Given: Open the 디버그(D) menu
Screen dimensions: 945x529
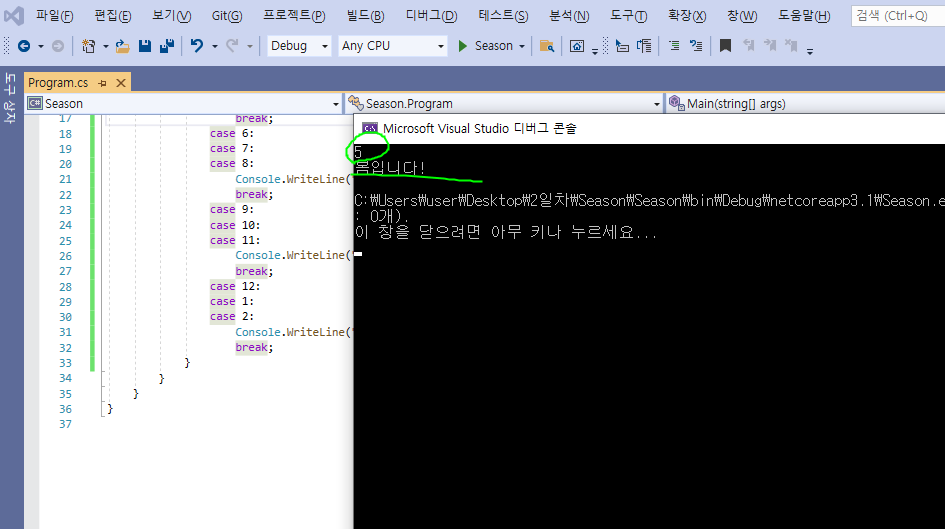Looking at the screenshot, I should tap(432, 16).
